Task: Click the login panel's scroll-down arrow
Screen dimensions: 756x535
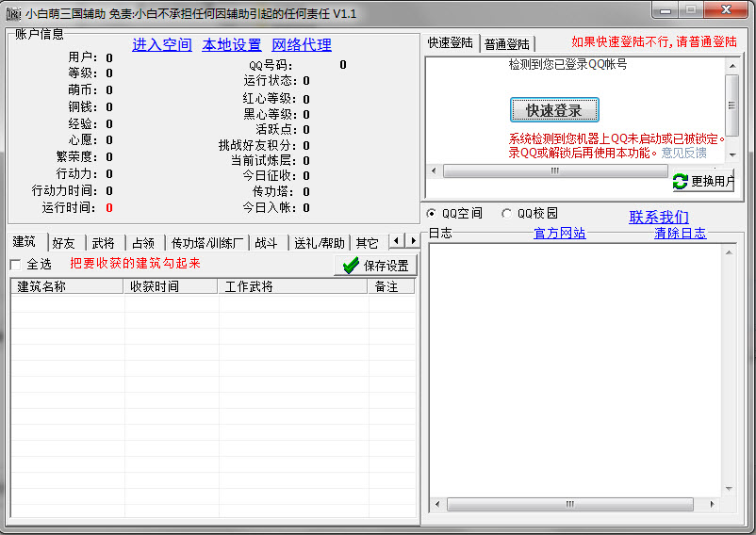Action: coord(731,153)
